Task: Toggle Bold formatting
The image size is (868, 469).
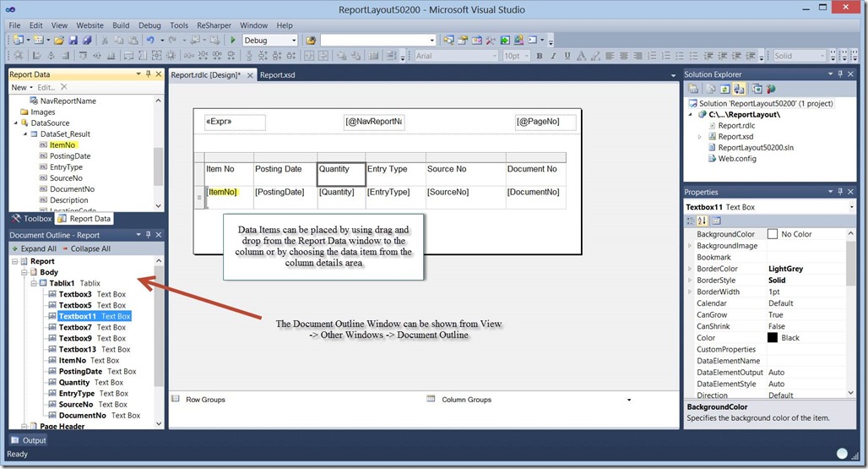Action: (540, 56)
